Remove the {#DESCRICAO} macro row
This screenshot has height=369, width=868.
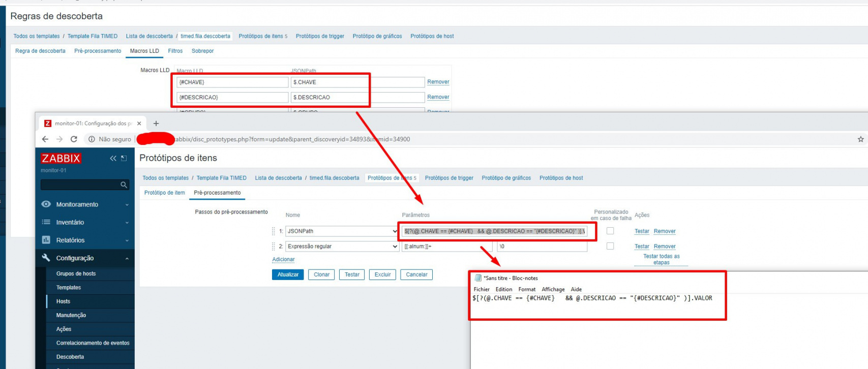click(x=438, y=97)
